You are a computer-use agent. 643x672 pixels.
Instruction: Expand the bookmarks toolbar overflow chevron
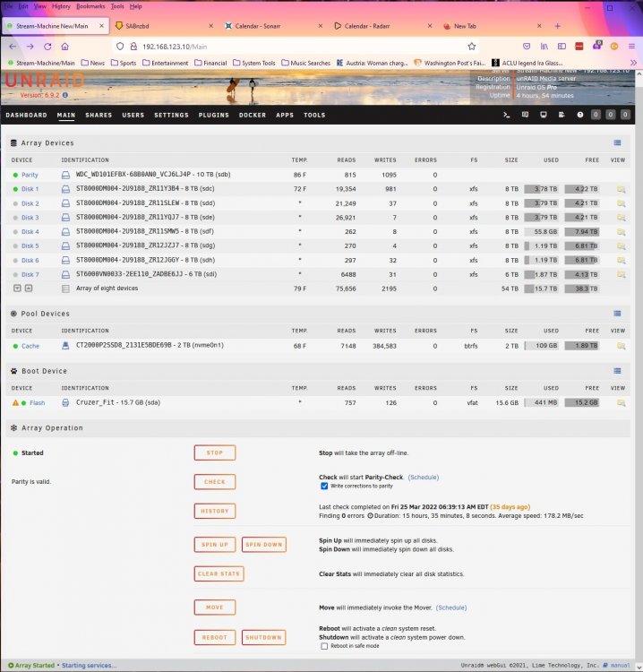(633, 63)
